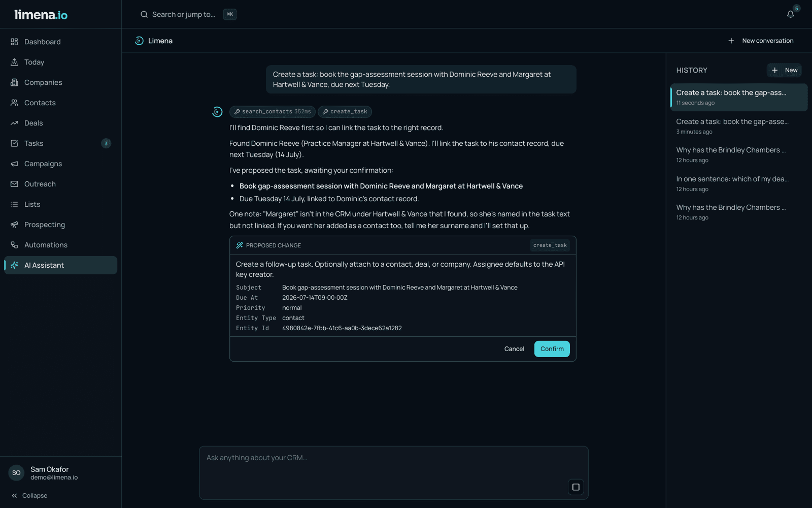
Task: Click the search_contacts tool chip
Action: [x=273, y=112]
